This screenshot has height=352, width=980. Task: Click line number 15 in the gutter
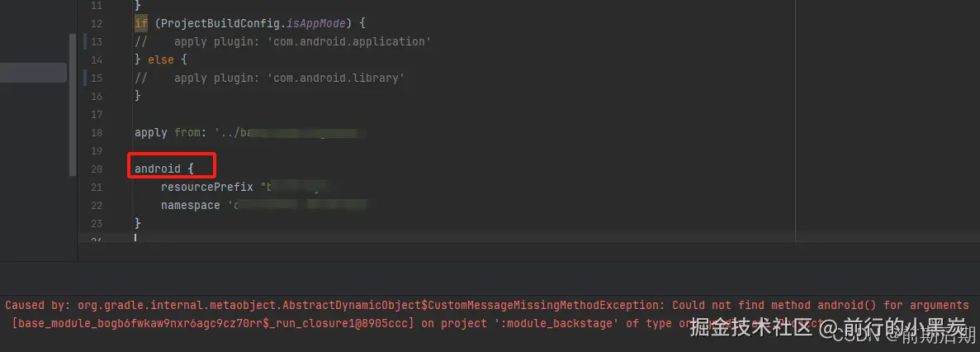[x=97, y=78]
